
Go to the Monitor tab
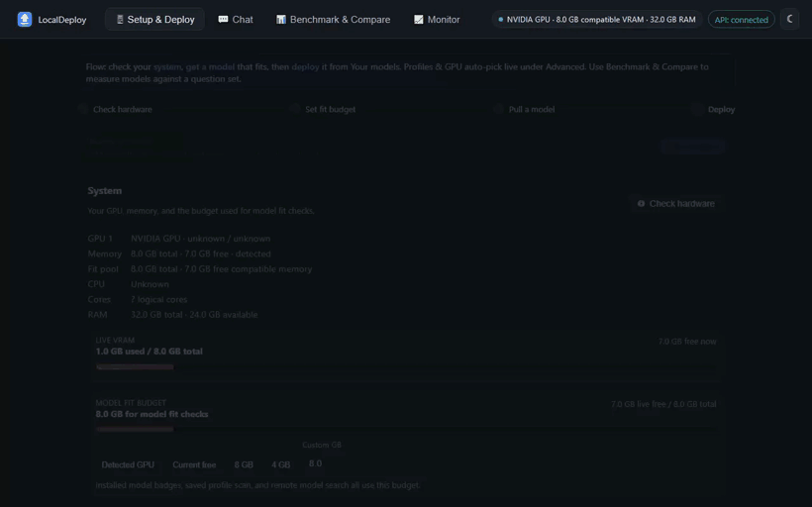tap(437, 19)
